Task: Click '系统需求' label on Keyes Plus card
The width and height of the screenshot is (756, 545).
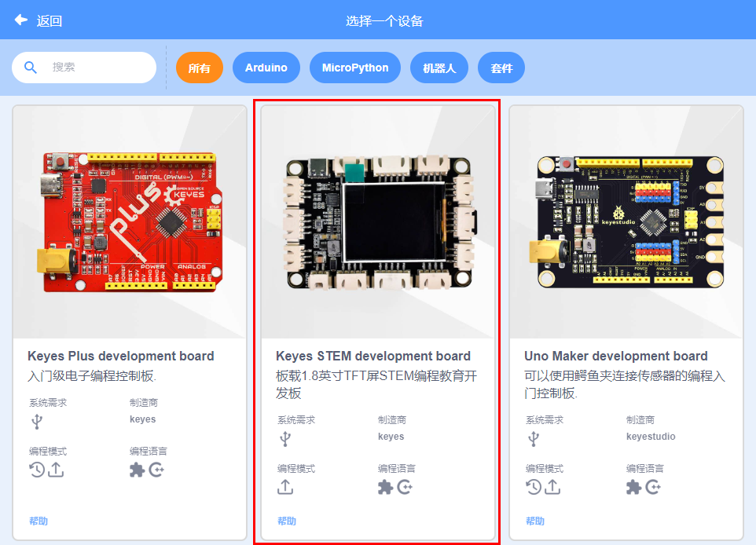Action: click(x=48, y=403)
